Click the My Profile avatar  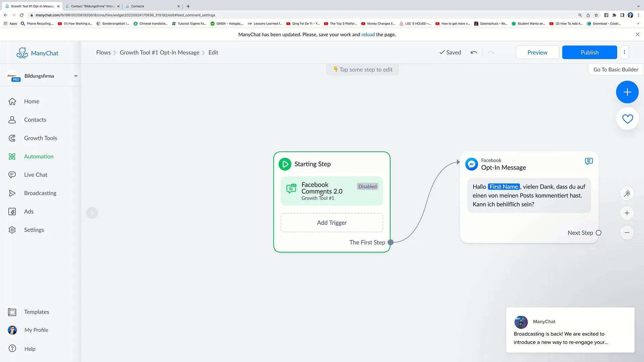pos(12,330)
